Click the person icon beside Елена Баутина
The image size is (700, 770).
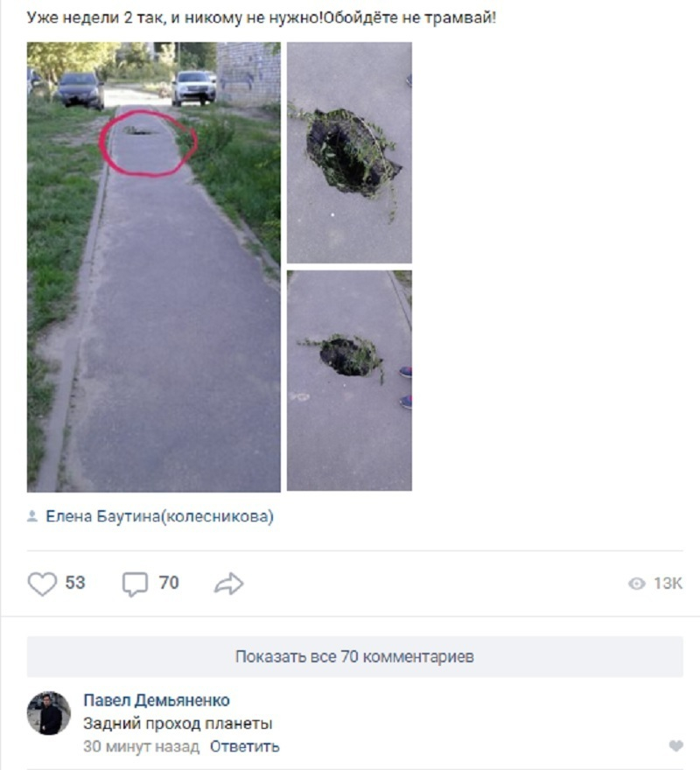(32, 516)
